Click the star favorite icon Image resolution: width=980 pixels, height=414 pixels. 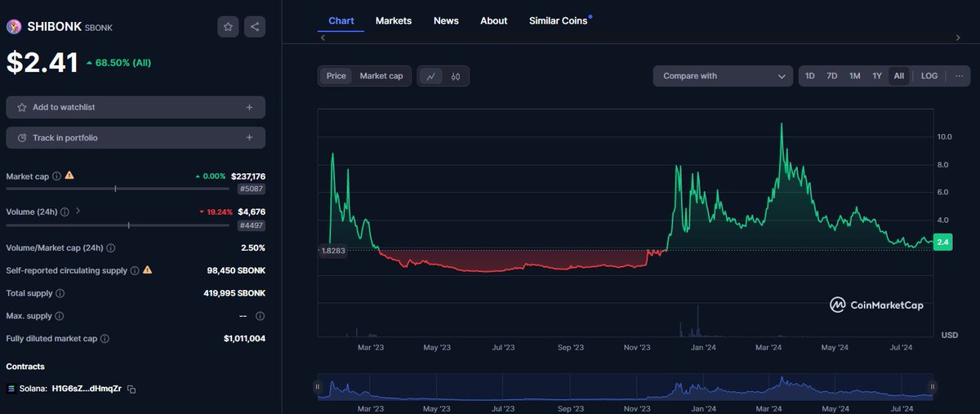[x=228, y=27]
